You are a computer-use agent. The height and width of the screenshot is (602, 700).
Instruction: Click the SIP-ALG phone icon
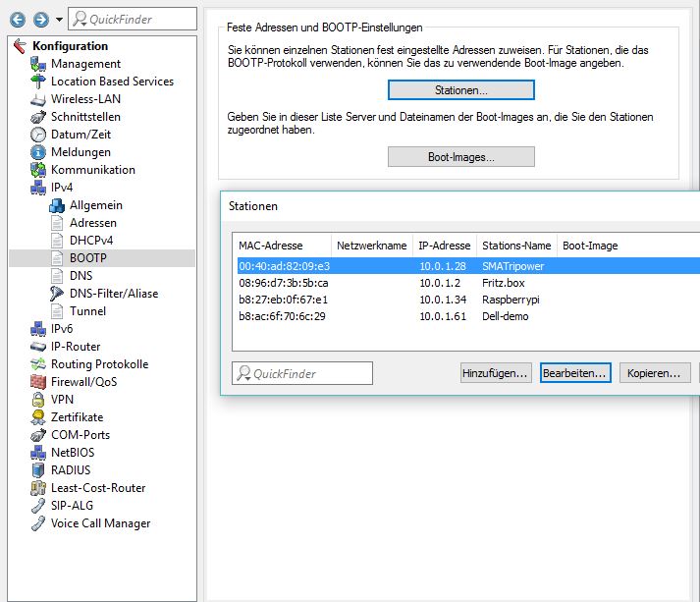38,506
